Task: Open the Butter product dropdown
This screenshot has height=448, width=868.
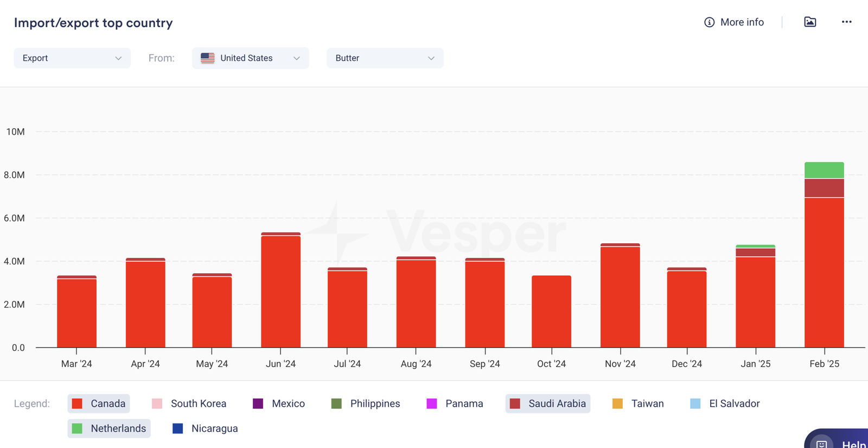Action: (385, 58)
